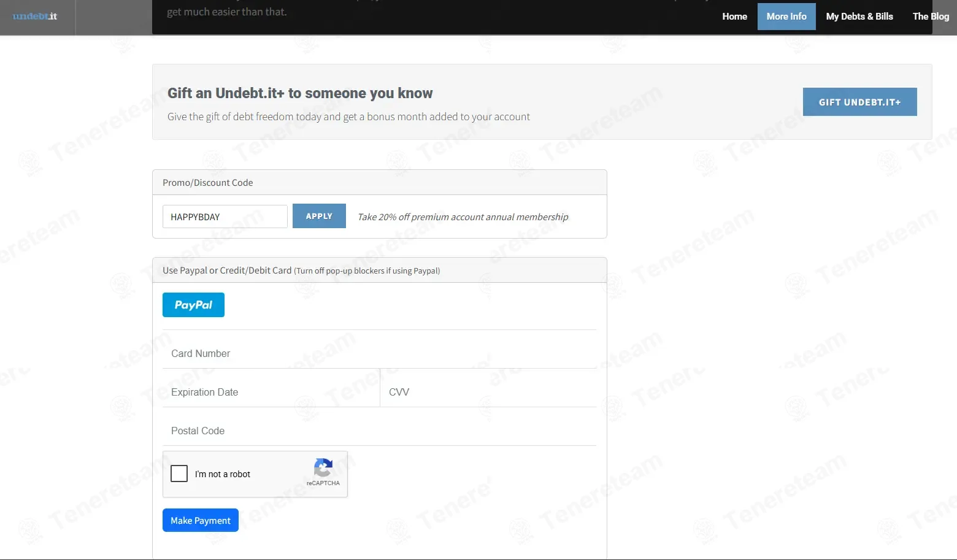This screenshot has height=560, width=957.
Task: Submit with the Make Payment button
Action: coord(201,520)
